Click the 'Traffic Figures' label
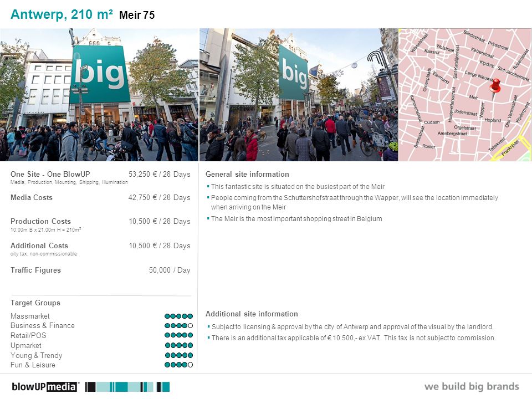Screen dimensions: 532x399 click(35, 270)
